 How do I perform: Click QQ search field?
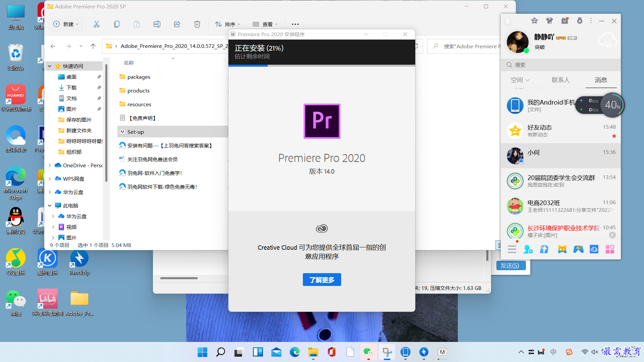click(x=560, y=65)
